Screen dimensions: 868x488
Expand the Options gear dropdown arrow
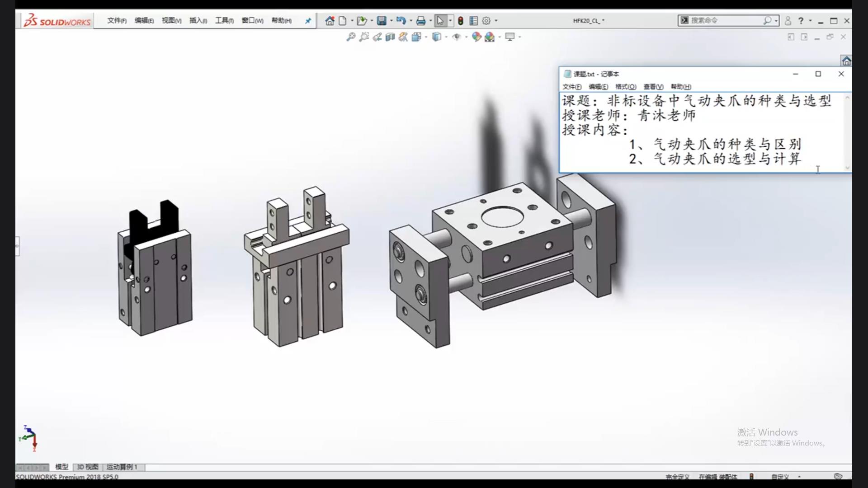coord(496,21)
